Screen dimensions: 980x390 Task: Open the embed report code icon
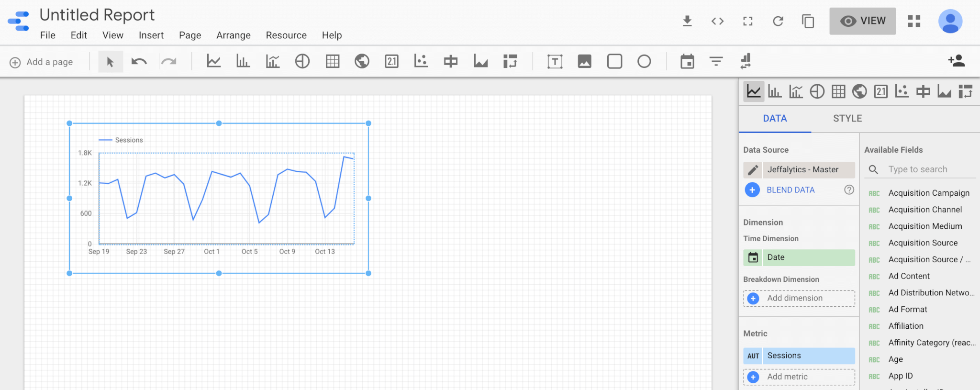coord(717,21)
